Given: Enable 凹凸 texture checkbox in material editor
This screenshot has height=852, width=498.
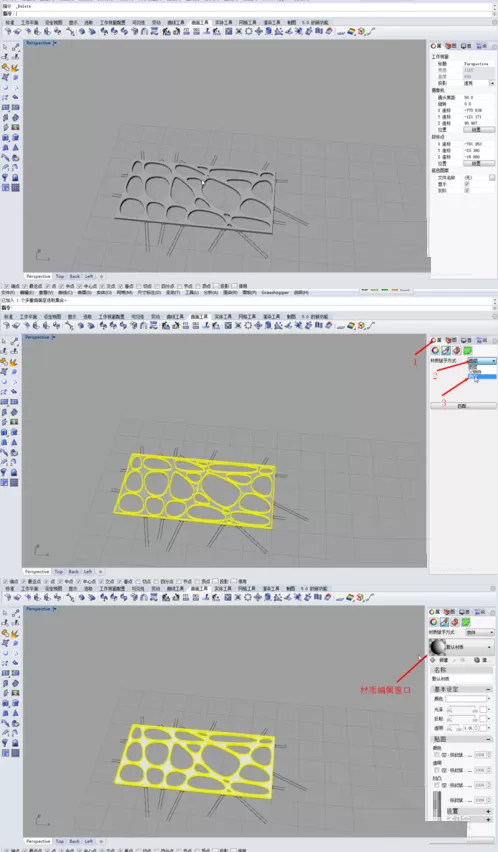Looking at the screenshot, I should [x=437, y=785].
